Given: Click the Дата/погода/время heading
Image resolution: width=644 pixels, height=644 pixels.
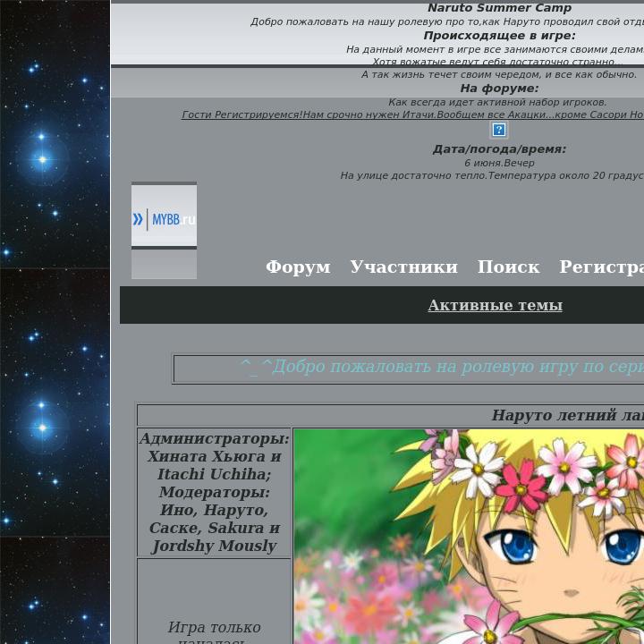Looking at the screenshot, I should [499, 149].
